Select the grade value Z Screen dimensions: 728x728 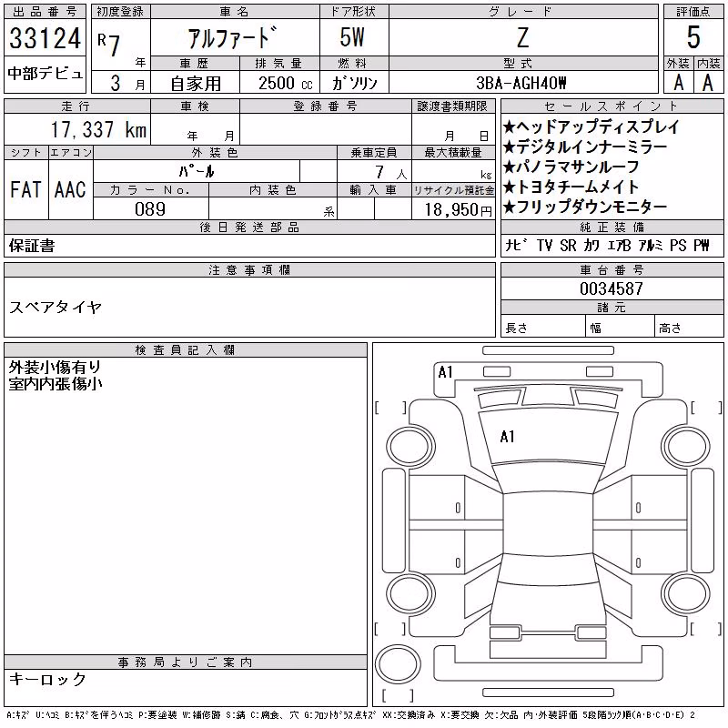522,37
